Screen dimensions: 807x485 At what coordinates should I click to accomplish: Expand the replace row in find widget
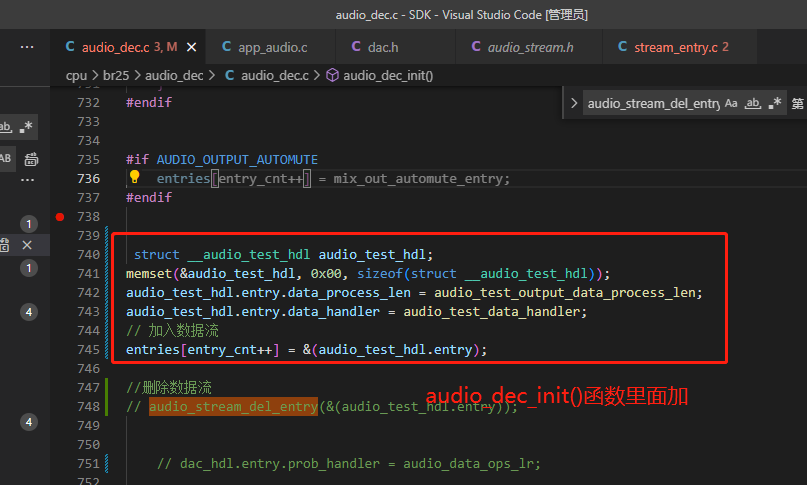pos(574,103)
